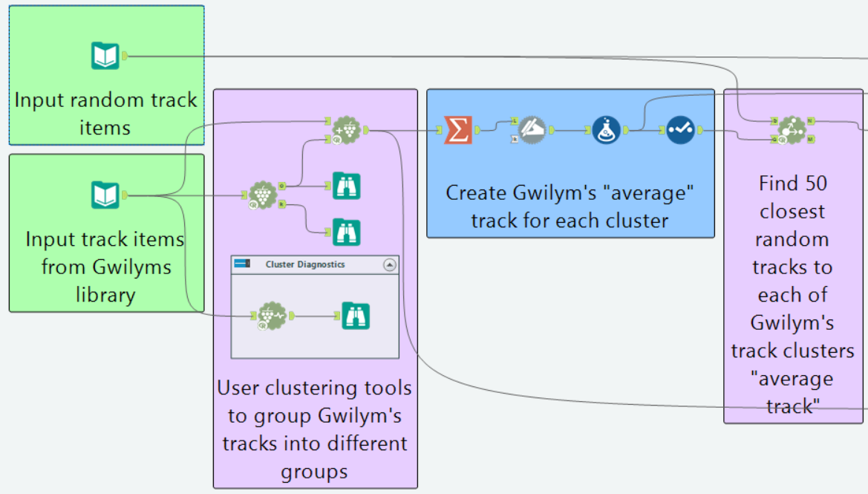Select the lower Browse tool
The width and height of the screenshot is (868, 494).
pyautogui.click(x=346, y=231)
